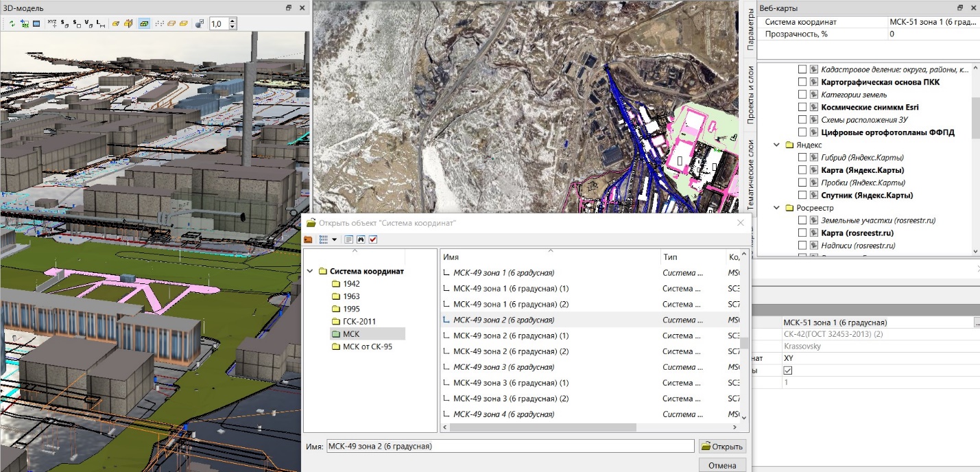The height and width of the screenshot is (472, 980).
Task: Enable the Космические снимки Esri layer checkbox
Action: pos(802,107)
